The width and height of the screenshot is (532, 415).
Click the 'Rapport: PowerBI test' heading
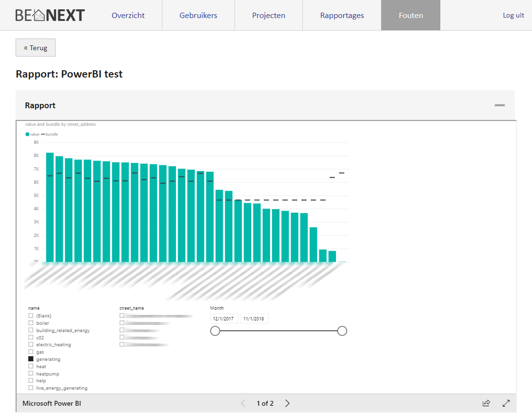coord(69,74)
